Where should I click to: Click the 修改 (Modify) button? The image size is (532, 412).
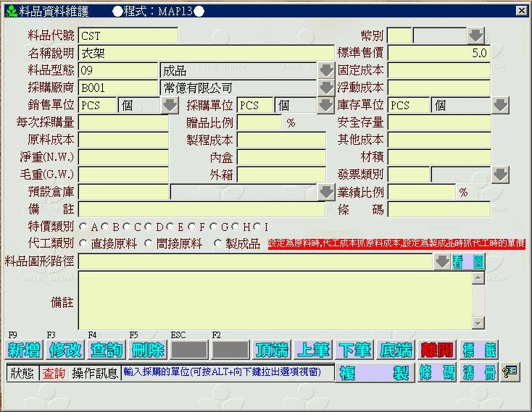click(65, 350)
